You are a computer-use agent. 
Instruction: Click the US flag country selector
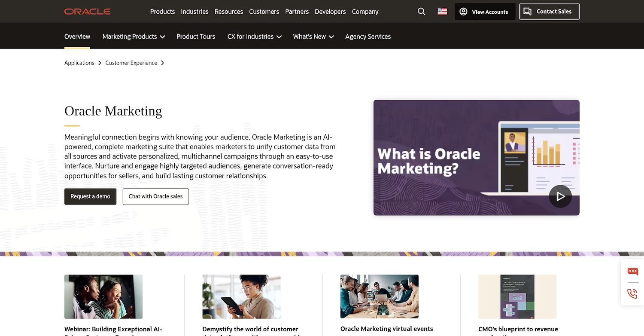[x=442, y=12]
